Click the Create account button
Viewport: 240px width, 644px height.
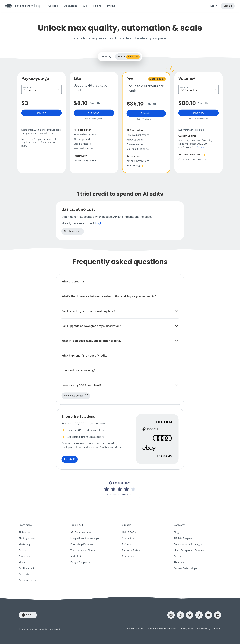(73, 231)
